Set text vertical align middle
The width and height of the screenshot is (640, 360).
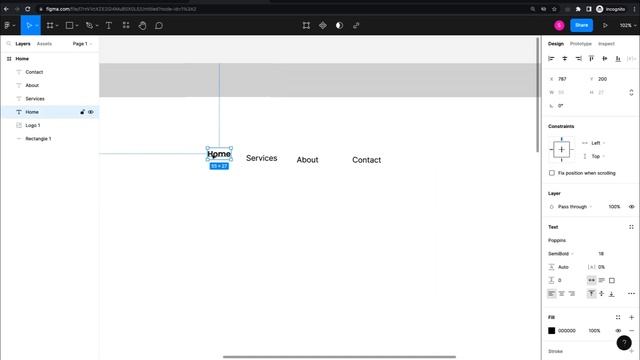602,293
